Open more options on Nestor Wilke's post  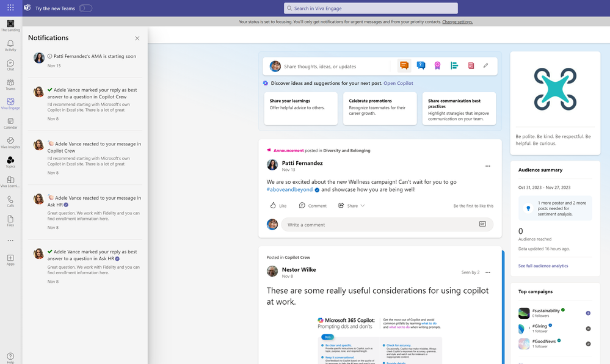(488, 272)
